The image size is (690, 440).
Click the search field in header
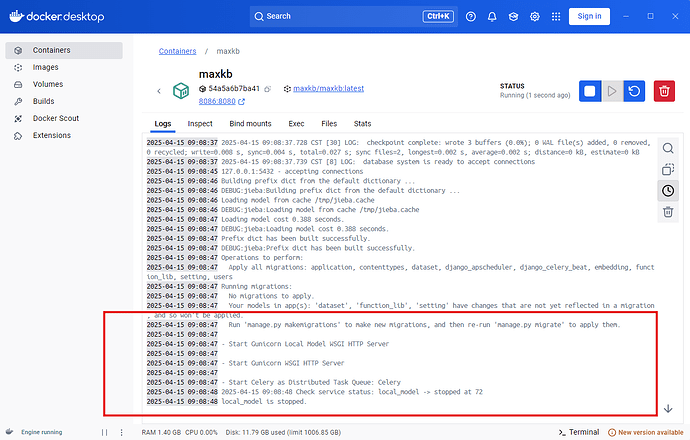tap(353, 16)
